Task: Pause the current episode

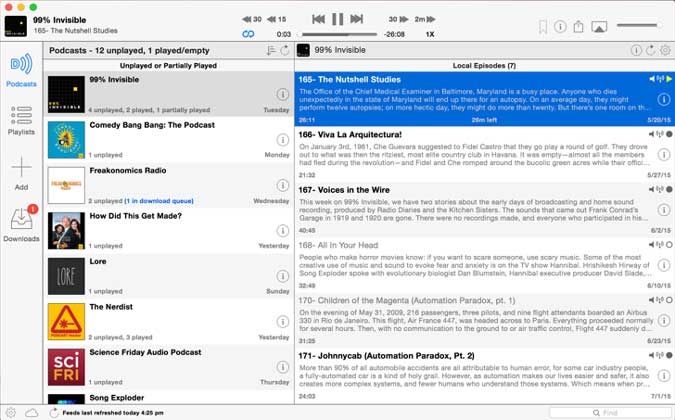Action: 338,19
